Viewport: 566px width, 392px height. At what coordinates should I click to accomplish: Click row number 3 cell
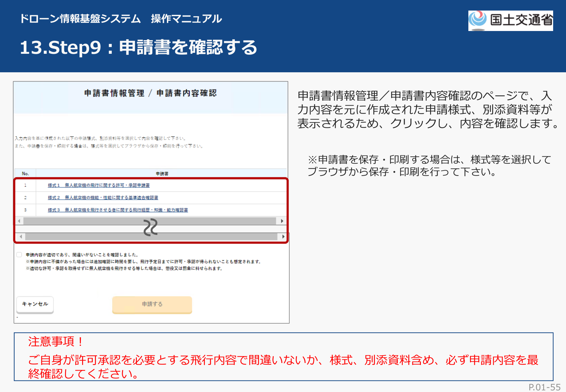click(25, 210)
